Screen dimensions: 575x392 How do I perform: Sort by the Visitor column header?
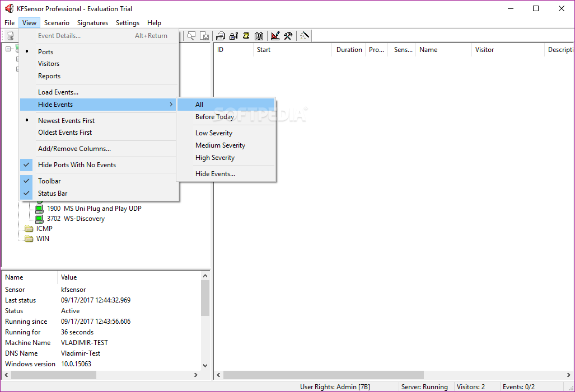508,50
